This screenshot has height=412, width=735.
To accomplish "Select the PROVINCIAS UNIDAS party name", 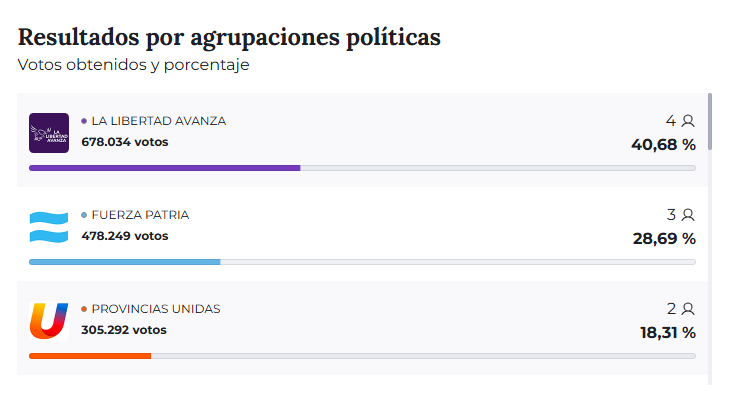I will tap(155, 309).
